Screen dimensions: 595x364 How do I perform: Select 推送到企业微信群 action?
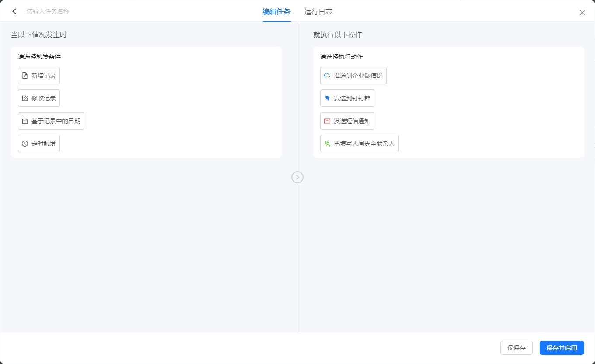click(353, 76)
